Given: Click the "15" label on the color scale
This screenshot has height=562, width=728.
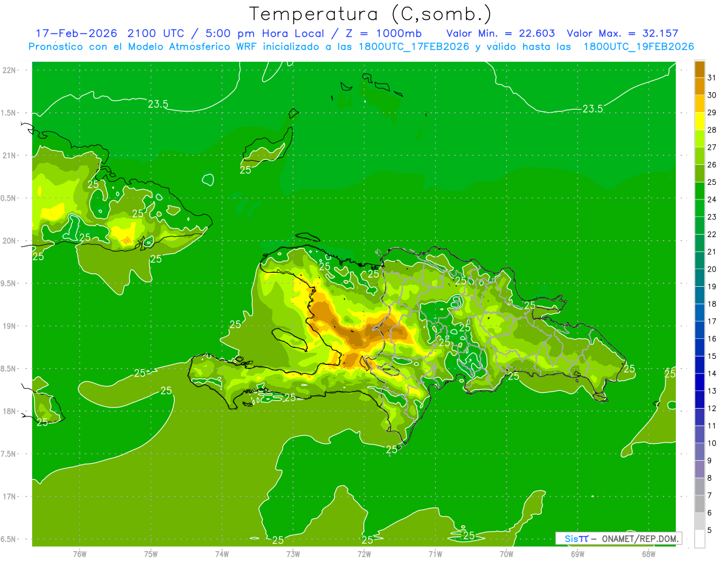Looking at the screenshot, I should tap(712, 356).
